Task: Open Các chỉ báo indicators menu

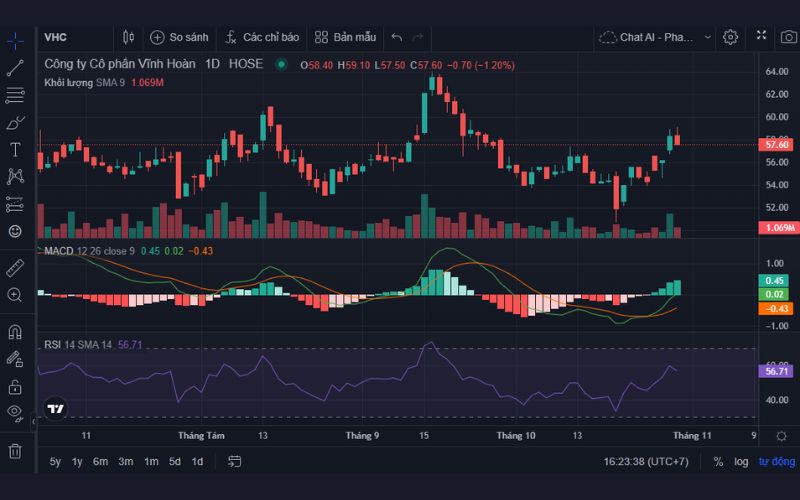Action: (261, 37)
